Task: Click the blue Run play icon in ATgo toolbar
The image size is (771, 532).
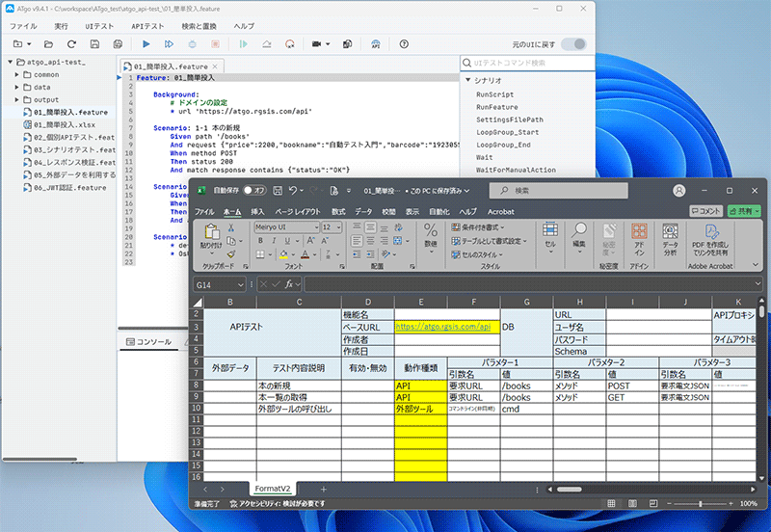Action: click(146, 44)
